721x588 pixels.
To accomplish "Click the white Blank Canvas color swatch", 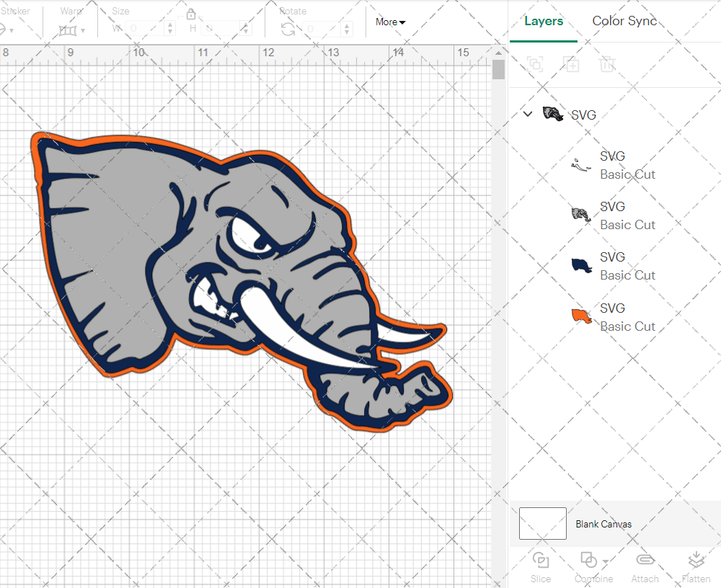I will tap(542, 524).
